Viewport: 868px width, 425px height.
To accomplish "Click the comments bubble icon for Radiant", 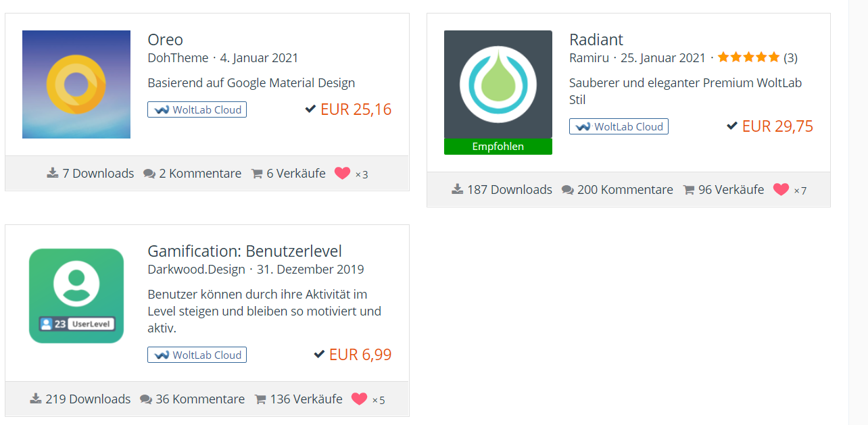I will tap(568, 190).
